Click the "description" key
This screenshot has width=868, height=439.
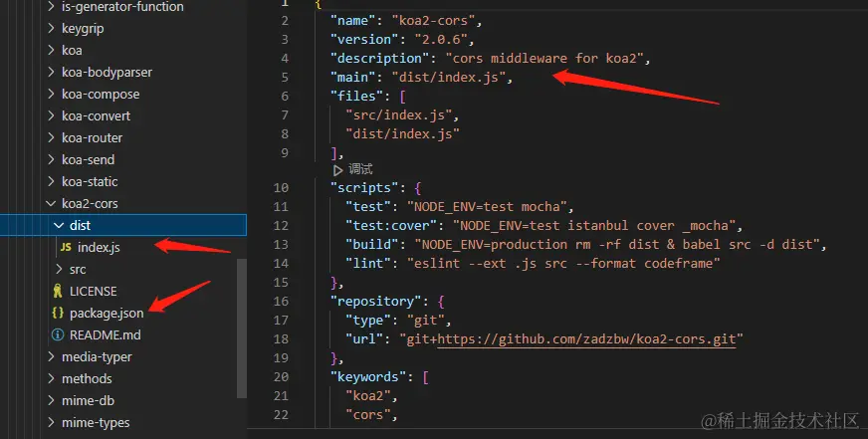coord(380,58)
